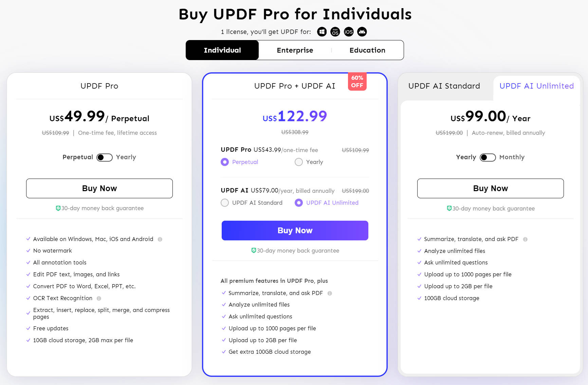Click Buy Now for UPDF Pro

coord(99,188)
